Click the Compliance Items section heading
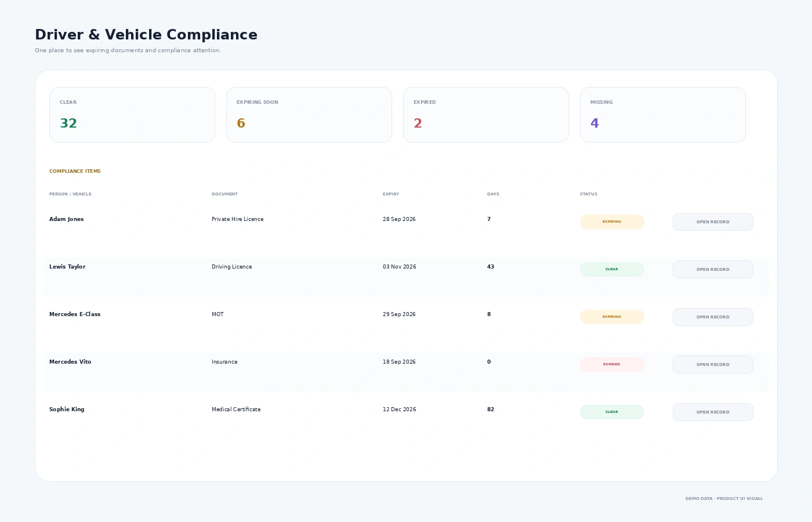The height and width of the screenshot is (522, 812). pyautogui.click(x=75, y=171)
